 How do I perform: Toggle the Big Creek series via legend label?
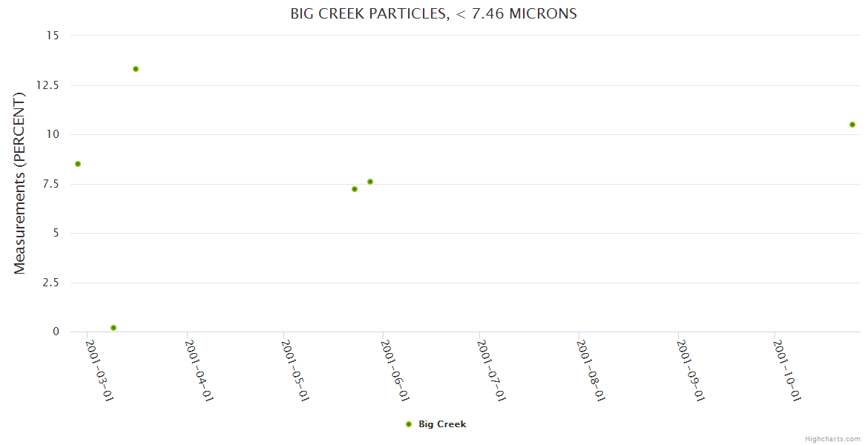pyautogui.click(x=442, y=424)
